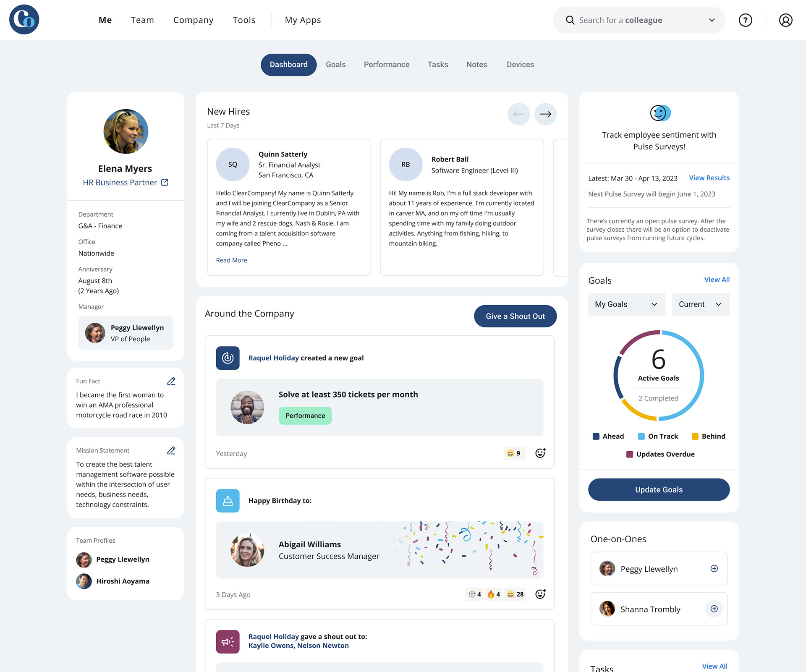Open HR Business Partner external link icon

[165, 182]
